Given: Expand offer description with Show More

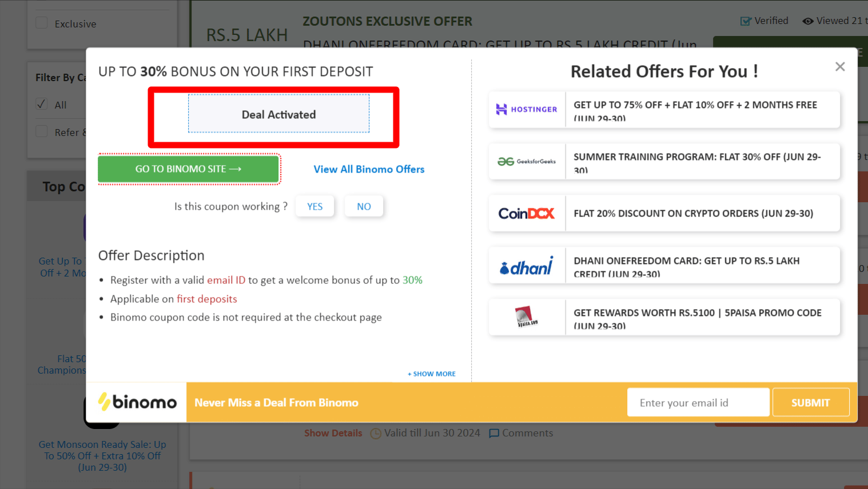Looking at the screenshot, I should (432, 374).
